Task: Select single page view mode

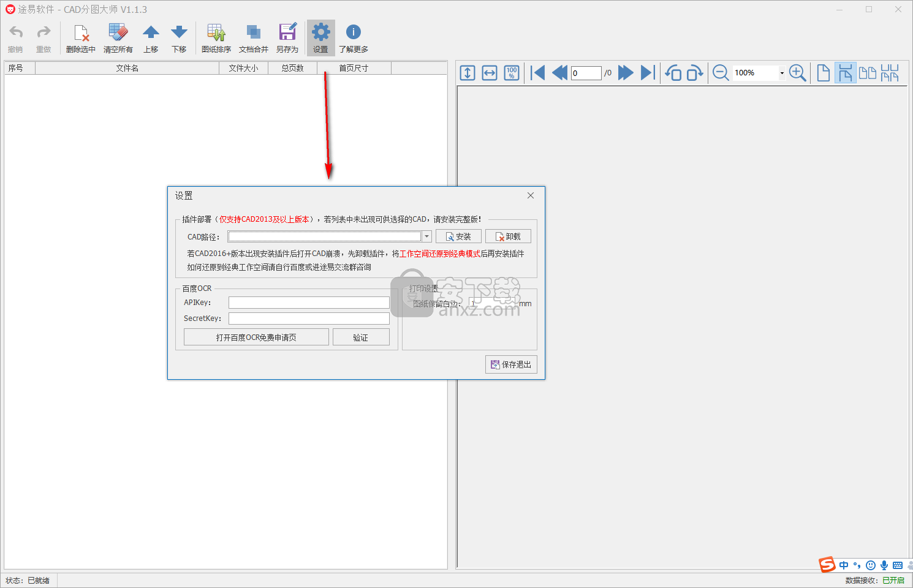Action: [x=824, y=73]
